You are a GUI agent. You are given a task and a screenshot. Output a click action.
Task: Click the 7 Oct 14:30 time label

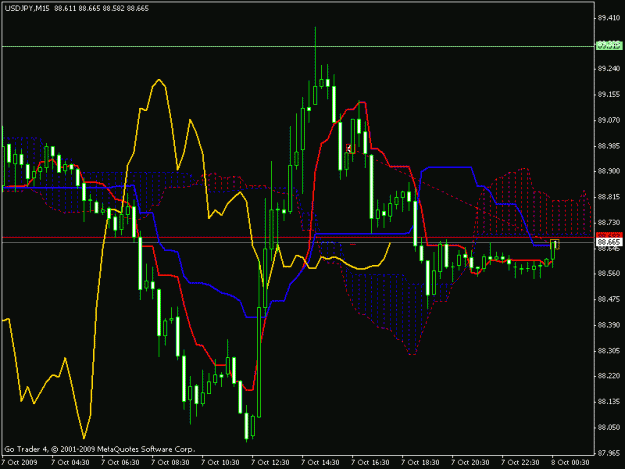320,463
